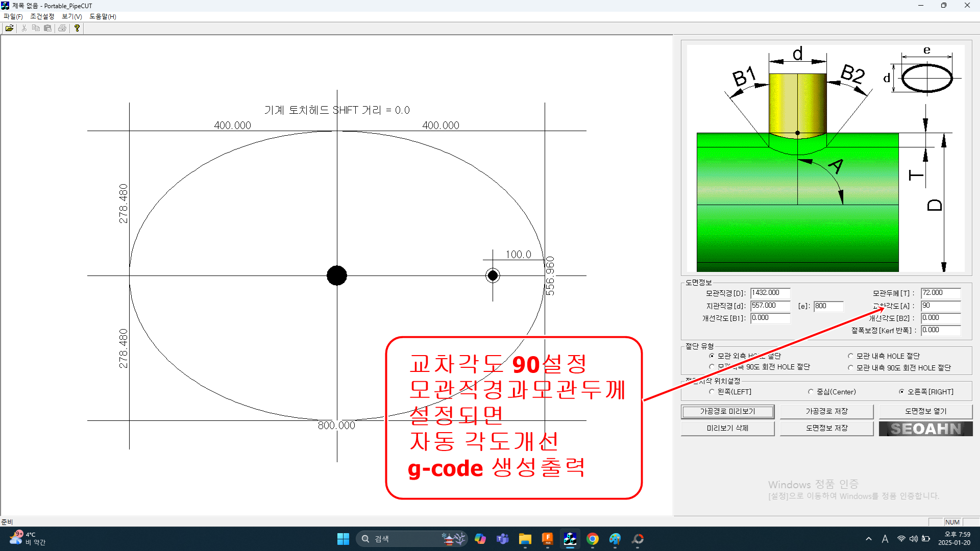Select 모관 내측 HOLE 절단 radio option
980x551 pixels.
click(851, 356)
